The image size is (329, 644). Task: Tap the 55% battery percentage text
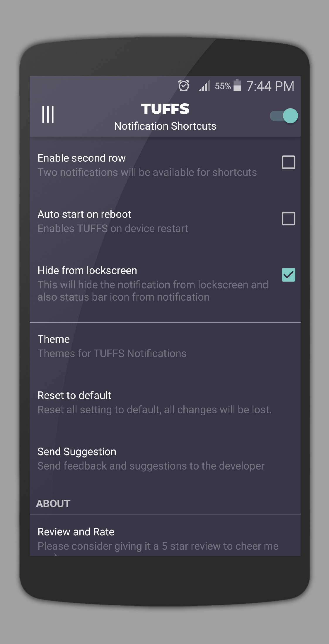223,86
